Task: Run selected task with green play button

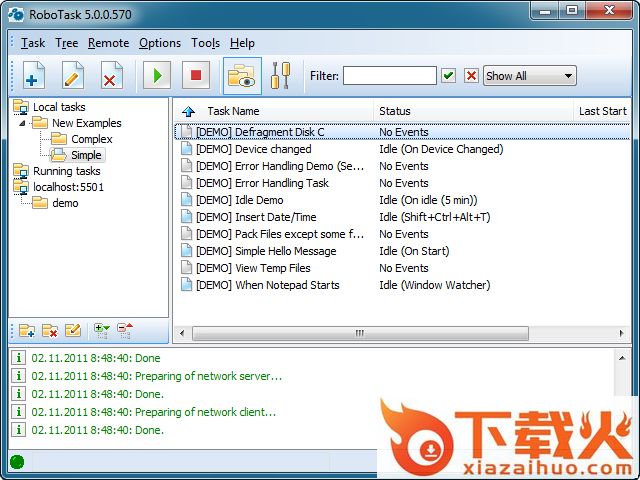Action: (x=157, y=76)
